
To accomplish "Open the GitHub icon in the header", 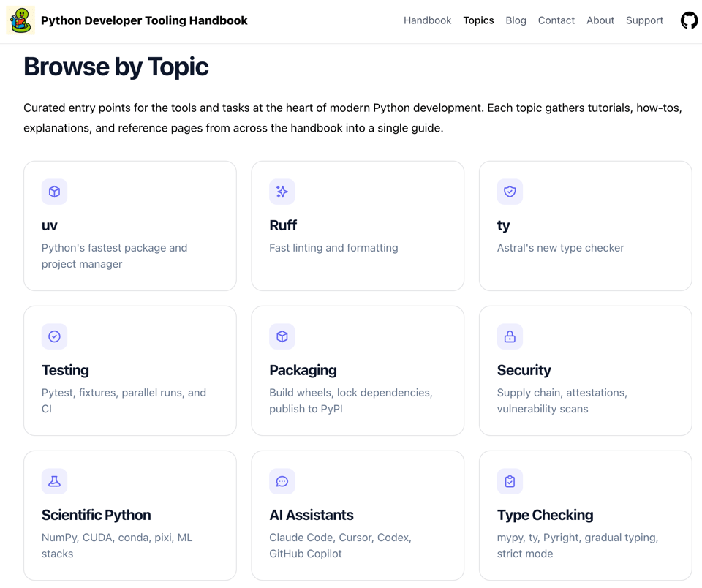I will tap(689, 20).
